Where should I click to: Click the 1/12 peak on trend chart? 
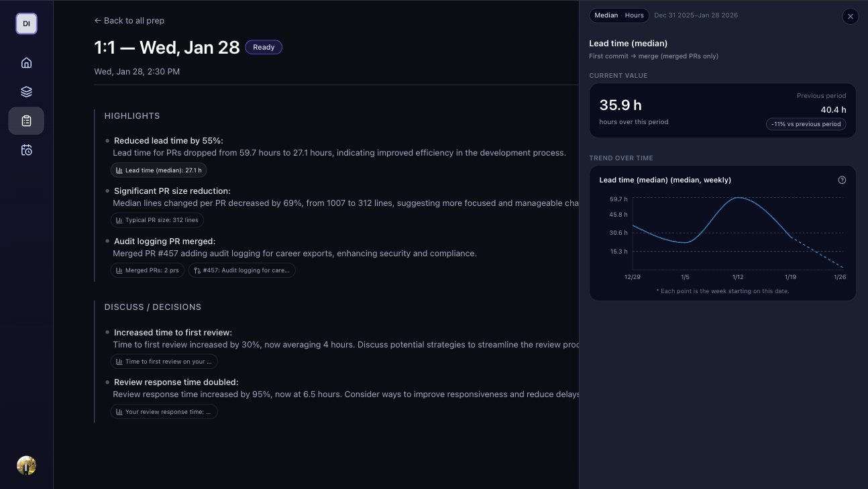pos(738,198)
